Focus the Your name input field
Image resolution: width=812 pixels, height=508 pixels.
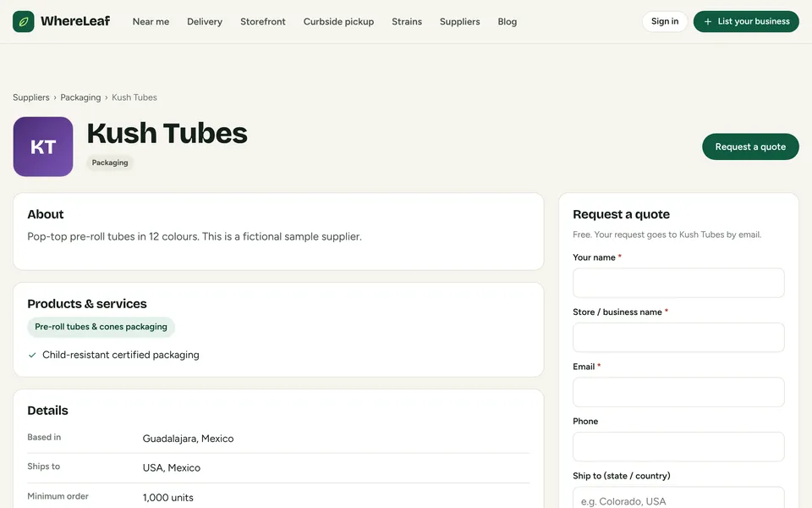[x=678, y=283]
